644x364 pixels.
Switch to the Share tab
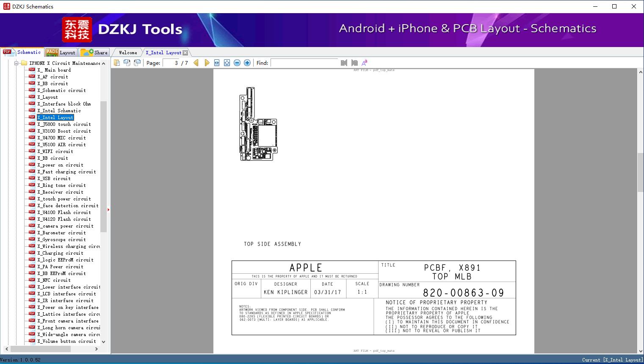[x=94, y=53]
